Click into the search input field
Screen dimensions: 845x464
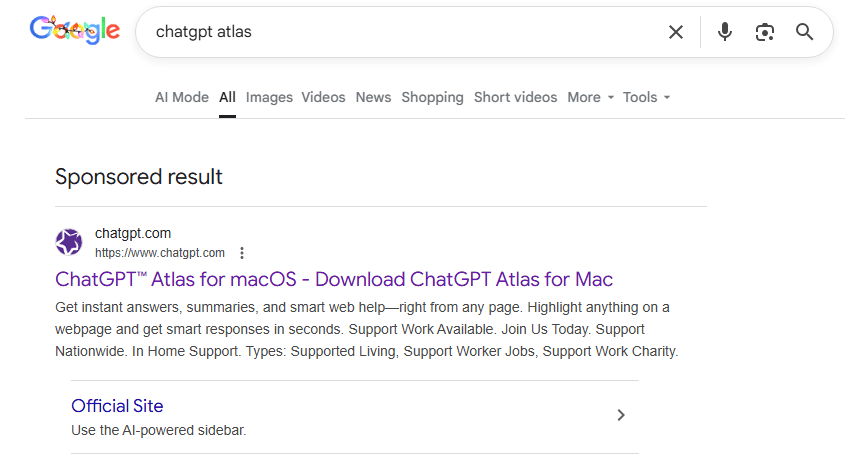[x=400, y=32]
